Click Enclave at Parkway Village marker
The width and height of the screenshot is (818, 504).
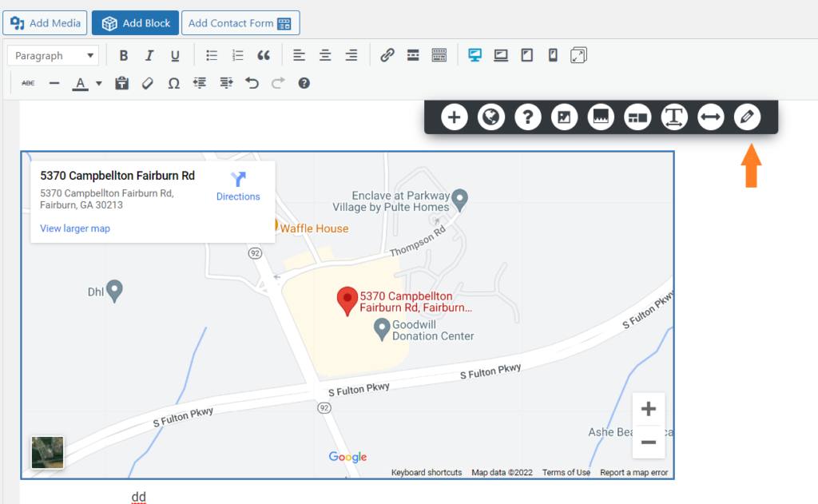click(x=459, y=200)
